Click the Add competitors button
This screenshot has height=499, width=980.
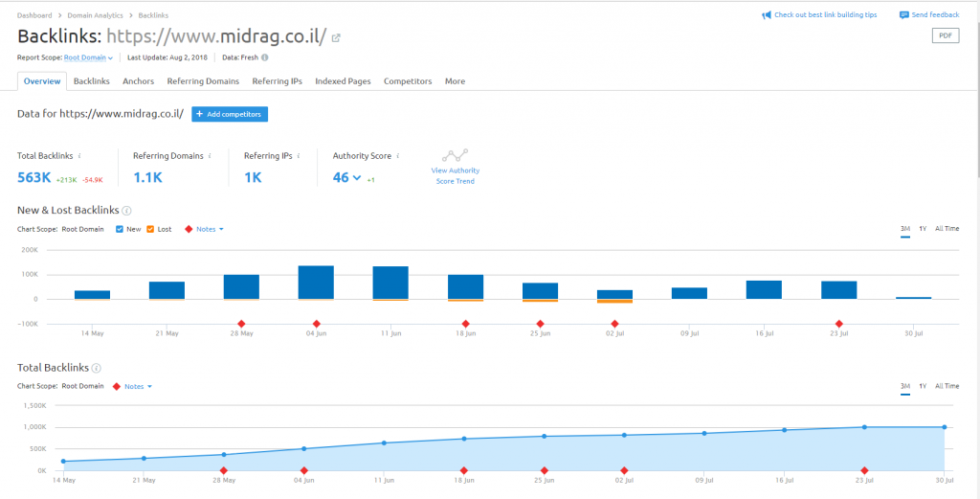(230, 114)
